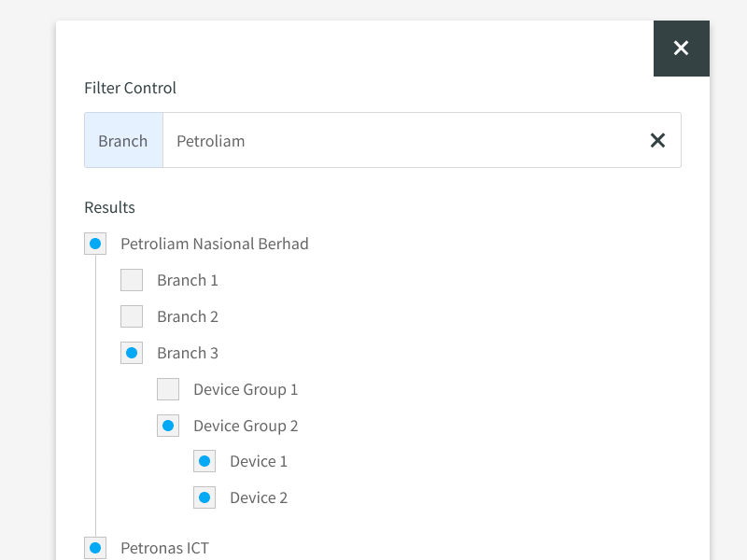This screenshot has height=560, width=747.
Task: Uncheck the Petronas ICT checkbox
Action: click(x=95, y=548)
